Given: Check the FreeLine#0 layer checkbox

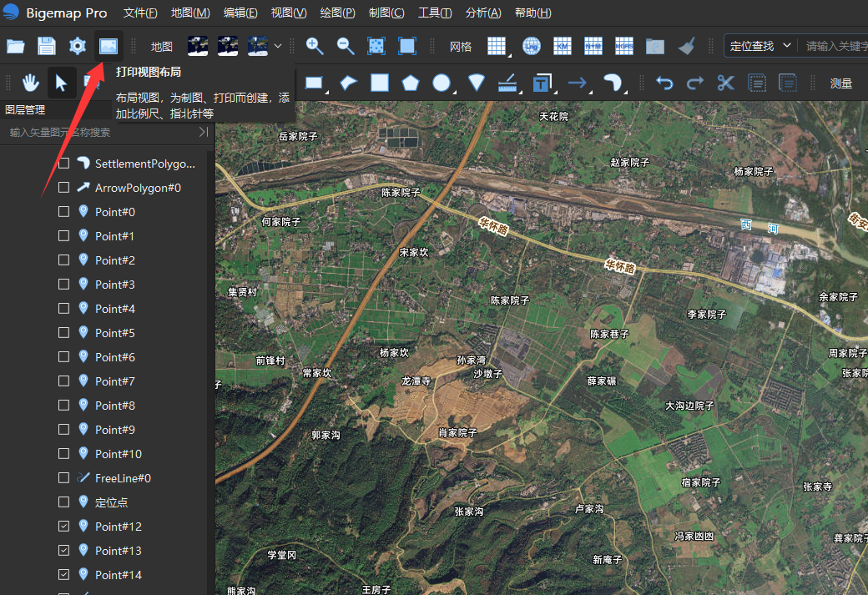Looking at the screenshot, I should 63,477.
